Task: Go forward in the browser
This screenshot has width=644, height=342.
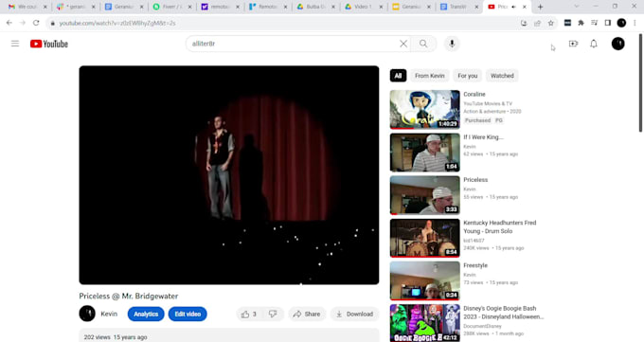Action: click(23, 23)
